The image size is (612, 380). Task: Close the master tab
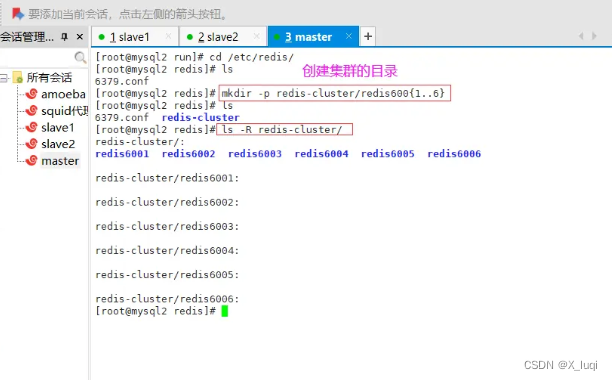tap(349, 36)
